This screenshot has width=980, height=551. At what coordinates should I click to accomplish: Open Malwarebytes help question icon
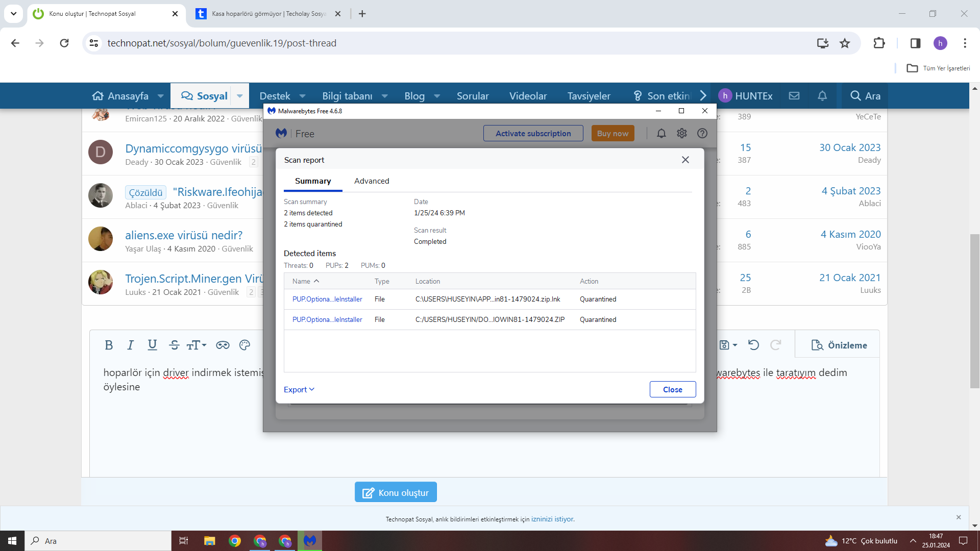(702, 133)
